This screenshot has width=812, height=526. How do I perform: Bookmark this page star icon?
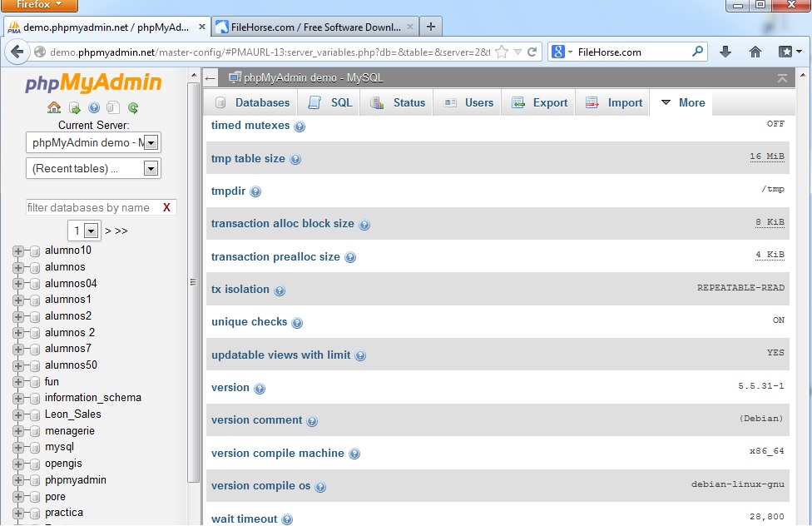click(x=502, y=52)
